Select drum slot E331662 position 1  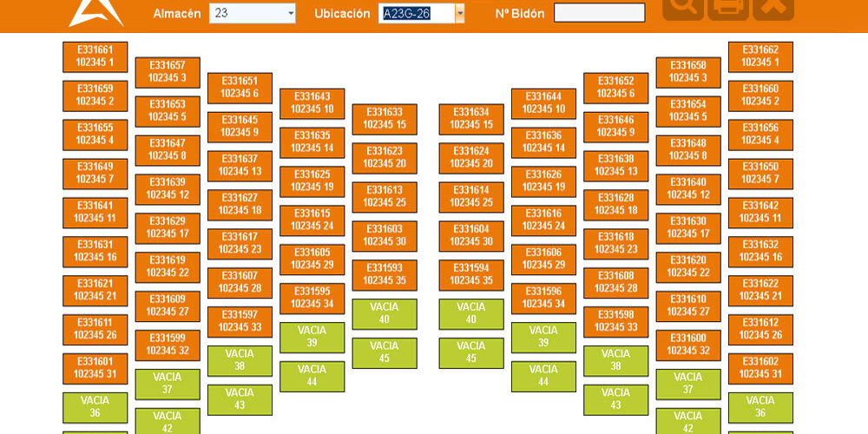(x=760, y=56)
